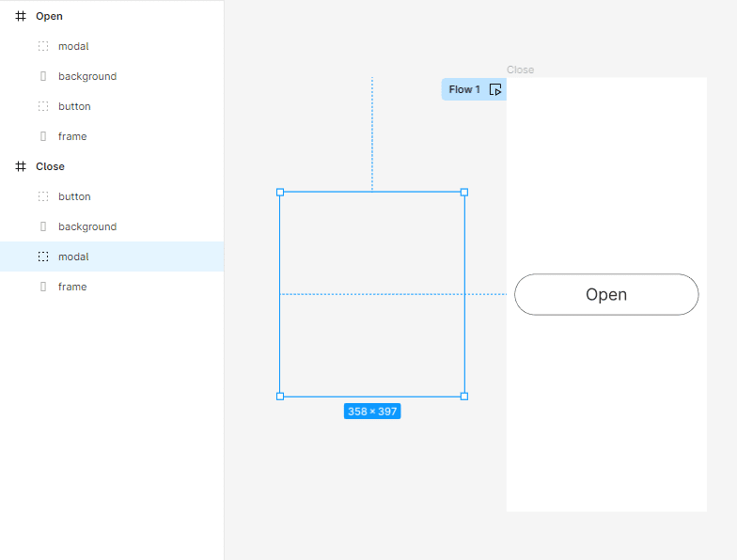Select frame layer under Close frame
This screenshot has width=737, height=560.
tap(112, 287)
